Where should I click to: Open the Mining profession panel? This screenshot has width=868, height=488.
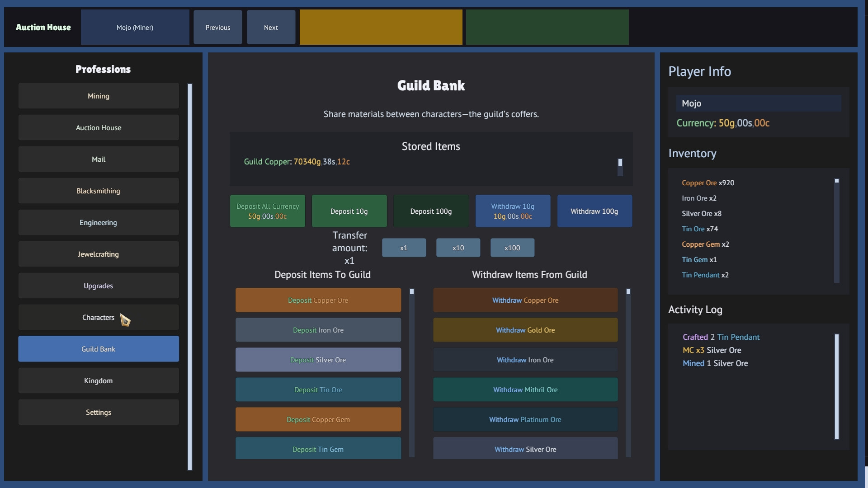98,96
